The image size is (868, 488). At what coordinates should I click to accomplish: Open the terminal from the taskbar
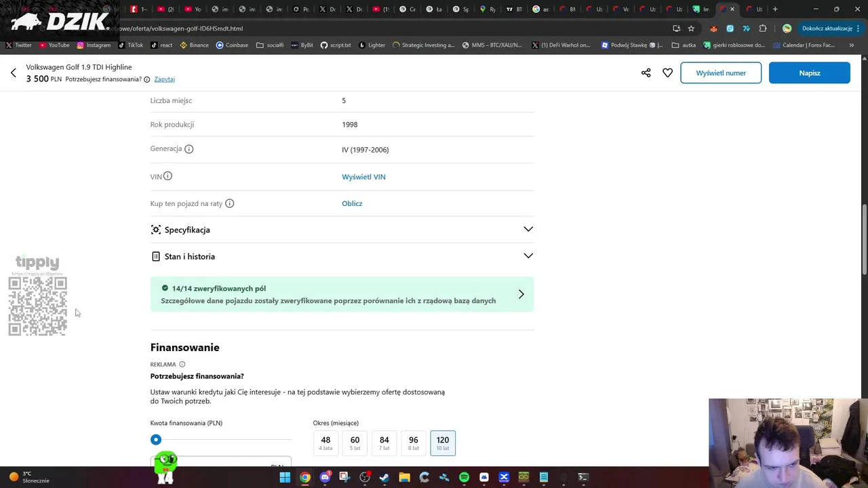point(583,477)
